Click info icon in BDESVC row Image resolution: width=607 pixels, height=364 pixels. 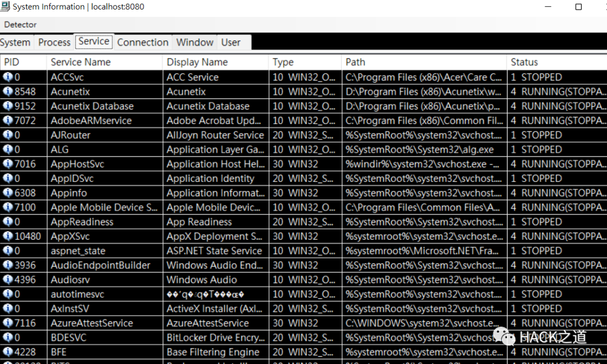[8, 337]
